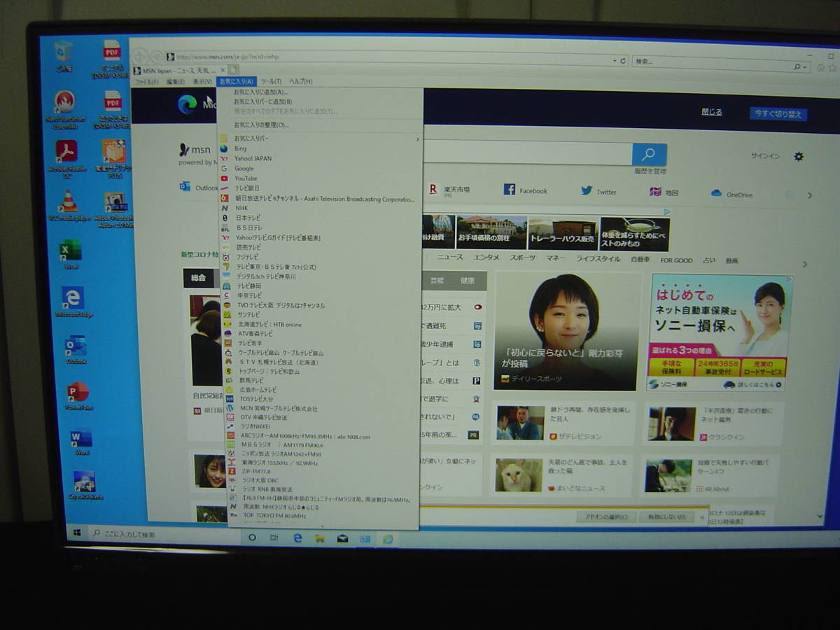Click the blue MSN search magnifier button

pyautogui.click(x=649, y=155)
